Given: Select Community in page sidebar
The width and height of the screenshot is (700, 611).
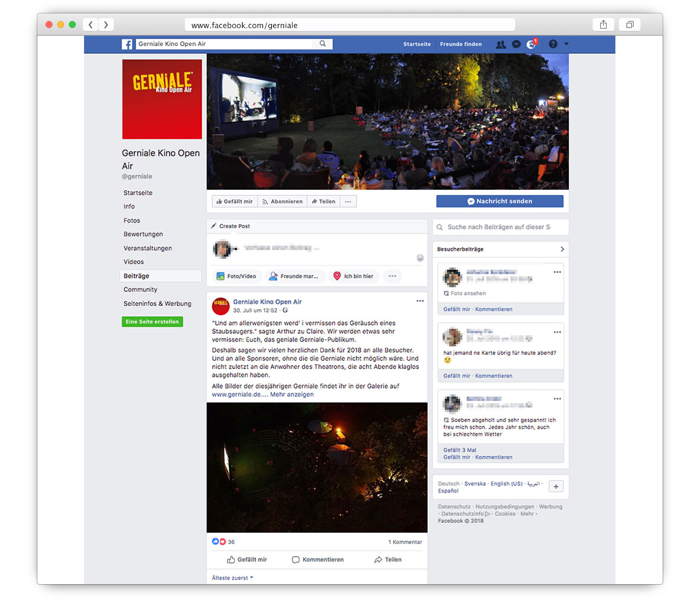Looking at the screenshot, I should click(x=141, y=290).
